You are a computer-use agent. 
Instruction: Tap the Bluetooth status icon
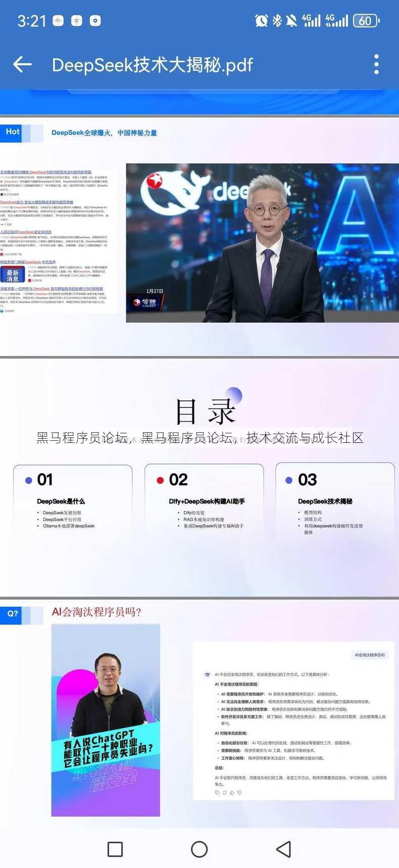277,21
